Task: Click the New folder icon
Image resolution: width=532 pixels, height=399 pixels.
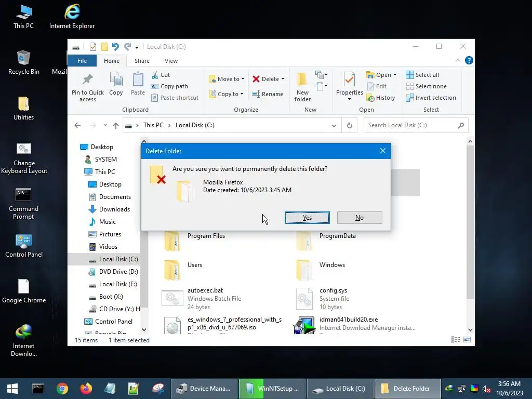Action: coord(302,79)
